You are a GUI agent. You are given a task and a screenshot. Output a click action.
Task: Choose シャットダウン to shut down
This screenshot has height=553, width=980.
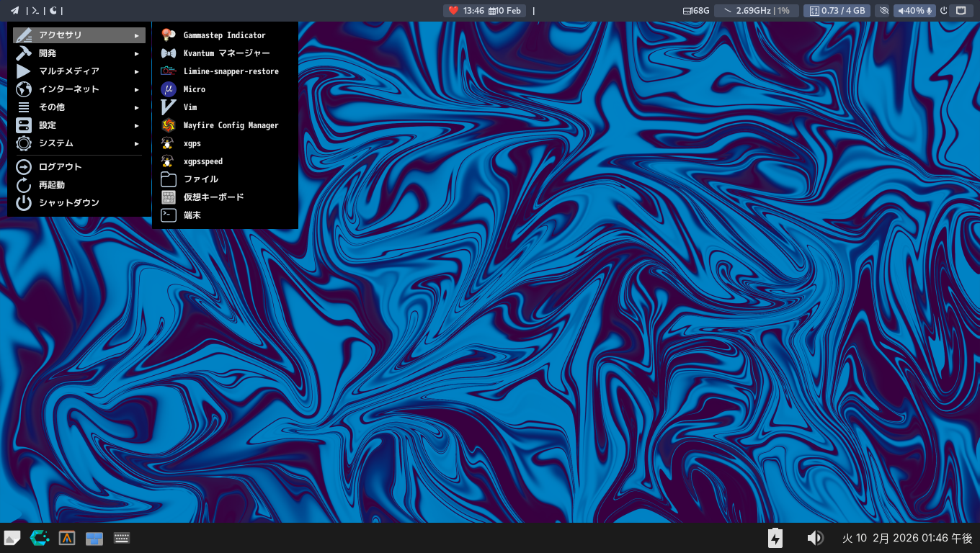coord(79,203)
